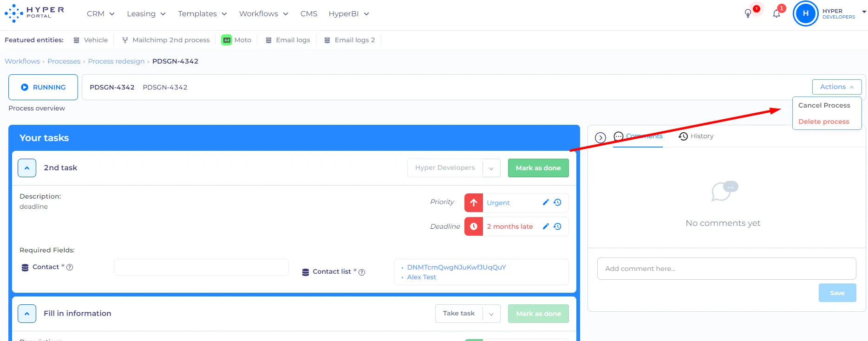Select Delete process from Actions menu
The height and width of the screenshot is (341, 868).
point(824,122)
